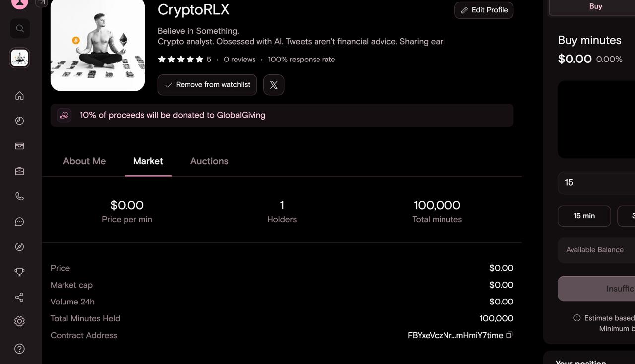Toggle Remove from watchlist
This screenshot has height=364, width=635.
tap(207, 85)
